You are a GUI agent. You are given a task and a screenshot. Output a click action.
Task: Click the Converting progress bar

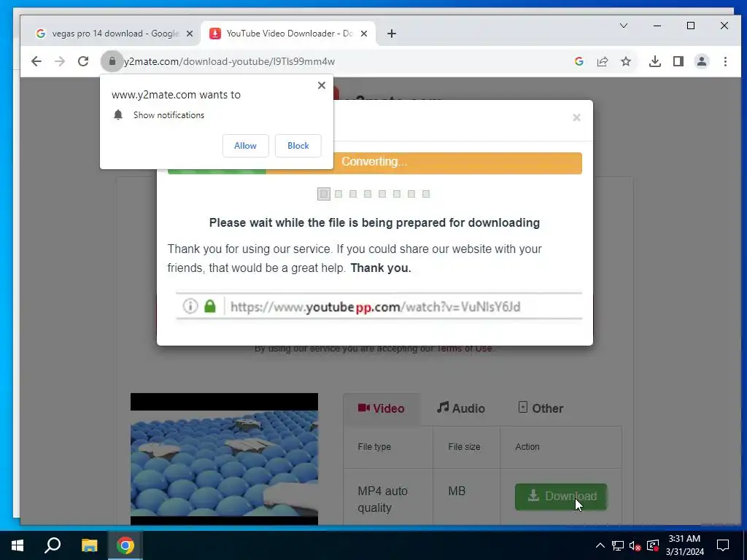tap(374, 163)
